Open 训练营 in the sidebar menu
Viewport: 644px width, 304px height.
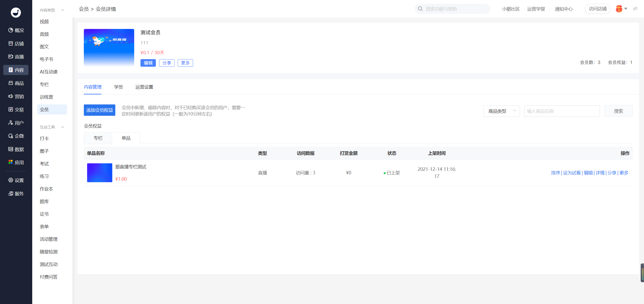(47, 97)
